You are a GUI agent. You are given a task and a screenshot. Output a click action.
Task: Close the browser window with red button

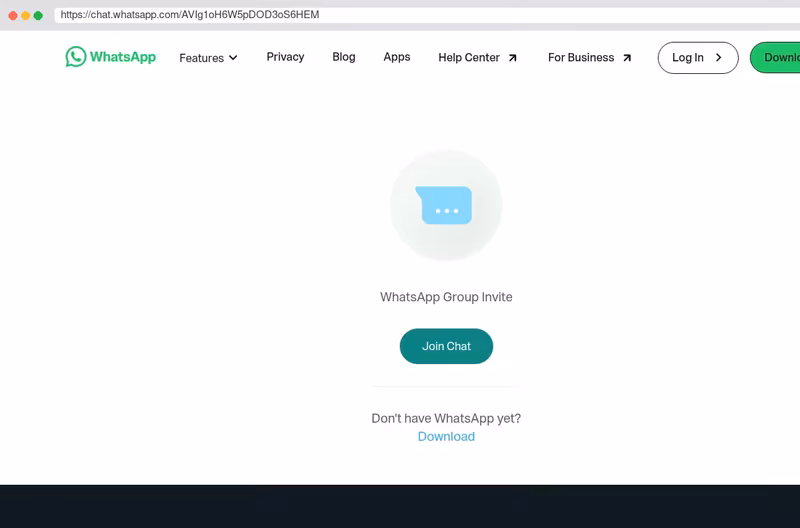click(13, 15)
